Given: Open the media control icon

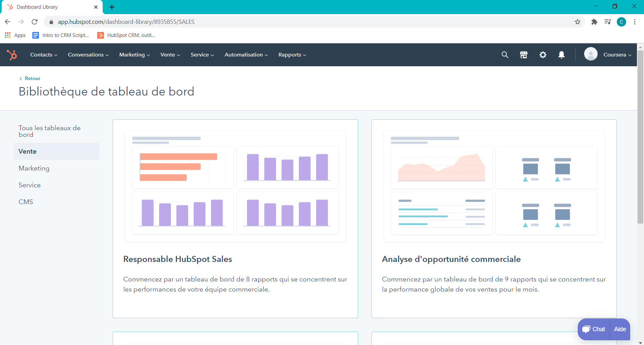Looking at the screenshot, I should click(608, 22).
